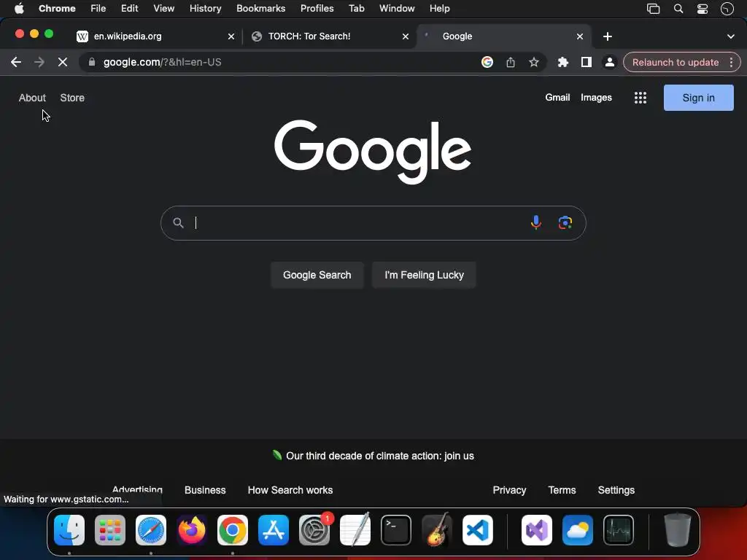Click the Google Search button
The width and height of the screenshot is (747, 560).
click(x=317, y=275)
